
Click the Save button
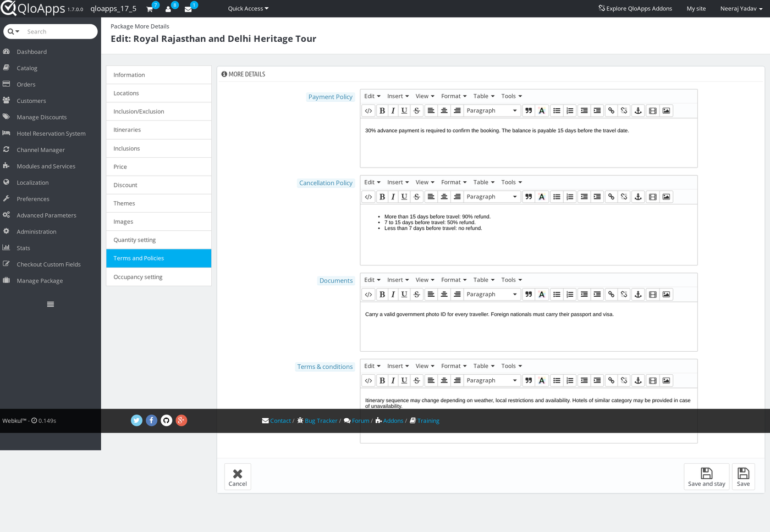pyautogui.click(x=744, y=476)
